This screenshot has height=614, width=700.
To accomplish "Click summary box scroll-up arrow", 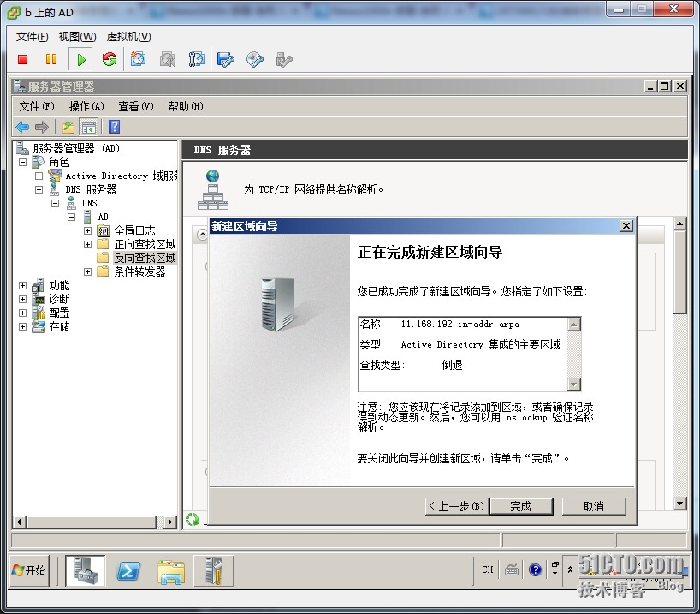I will [x=574, y=324].
